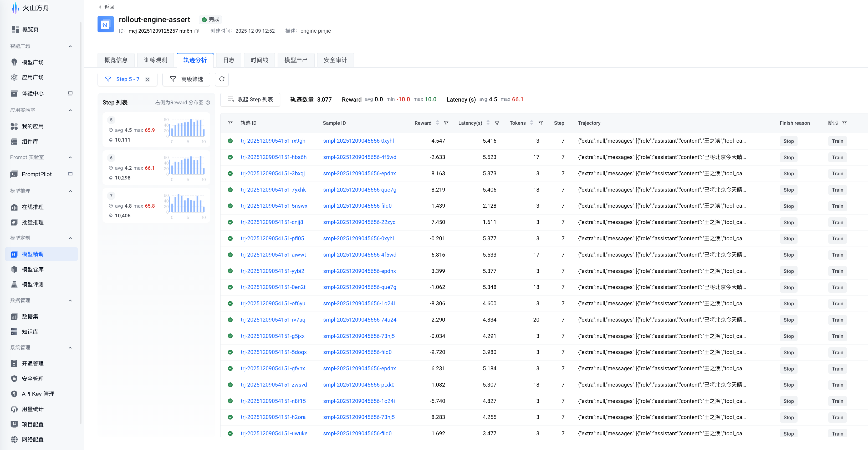Copy the job ID with the copy icon
Screen dimensions: 868x450
pos(197,31)
